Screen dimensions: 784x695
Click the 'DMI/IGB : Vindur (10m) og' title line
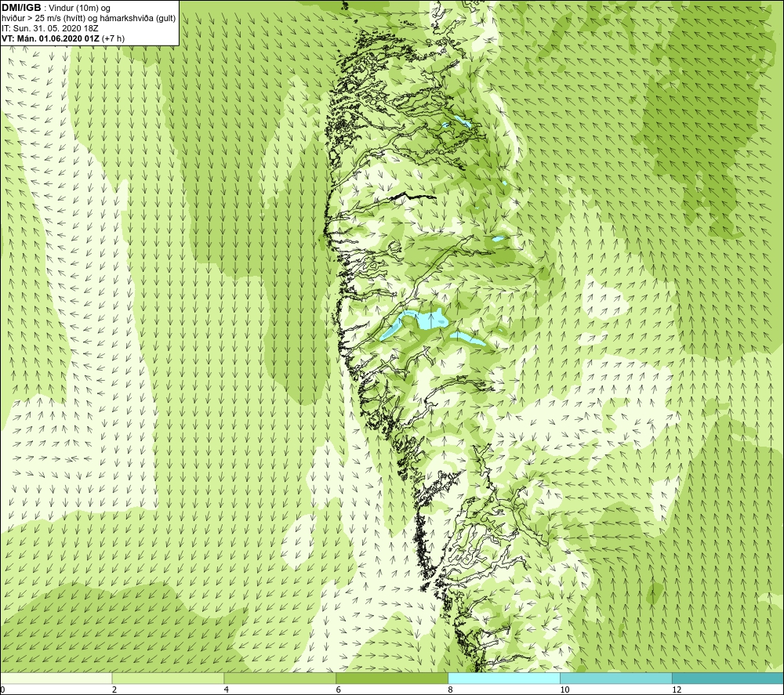click(x=56, y=8)
